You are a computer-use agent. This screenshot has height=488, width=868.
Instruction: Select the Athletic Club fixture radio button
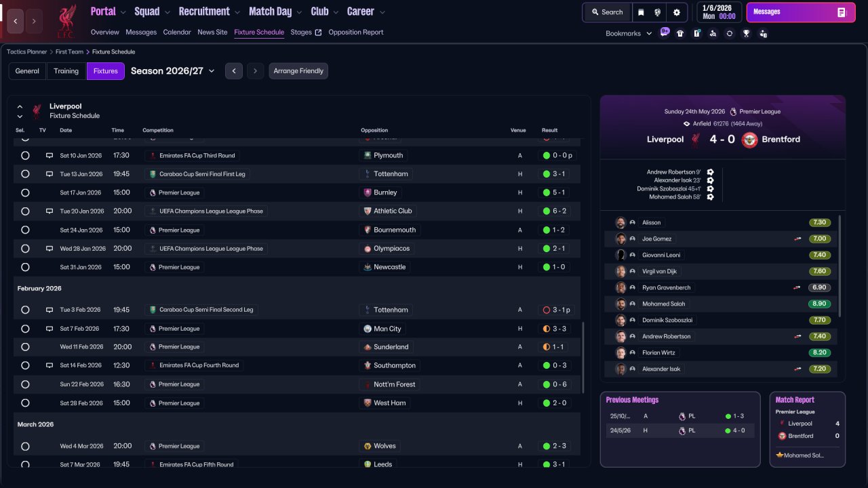tap(25, 211)
